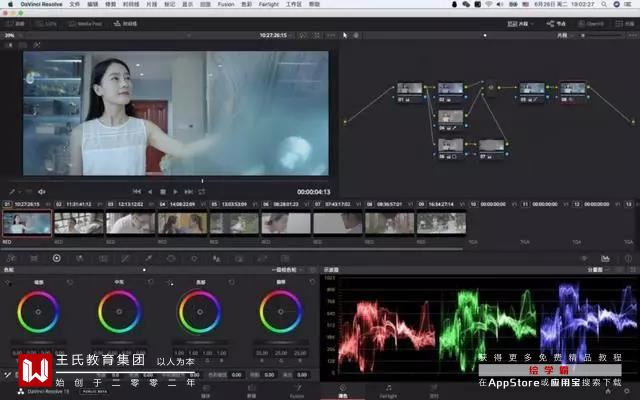Open the Tracker palette icon
The height and width of the screenshot is (400, 640).
pos(194,258)
